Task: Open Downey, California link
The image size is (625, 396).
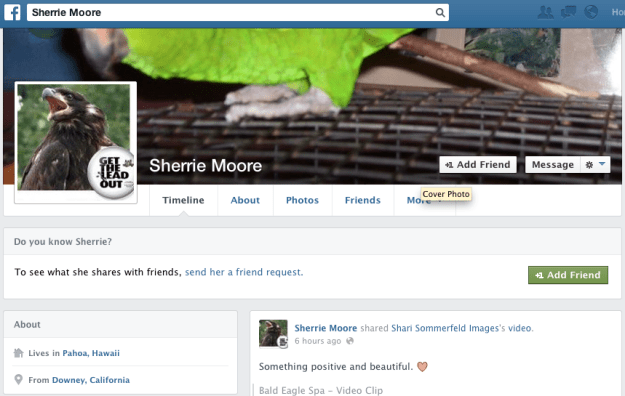Action: click(91, 380)
